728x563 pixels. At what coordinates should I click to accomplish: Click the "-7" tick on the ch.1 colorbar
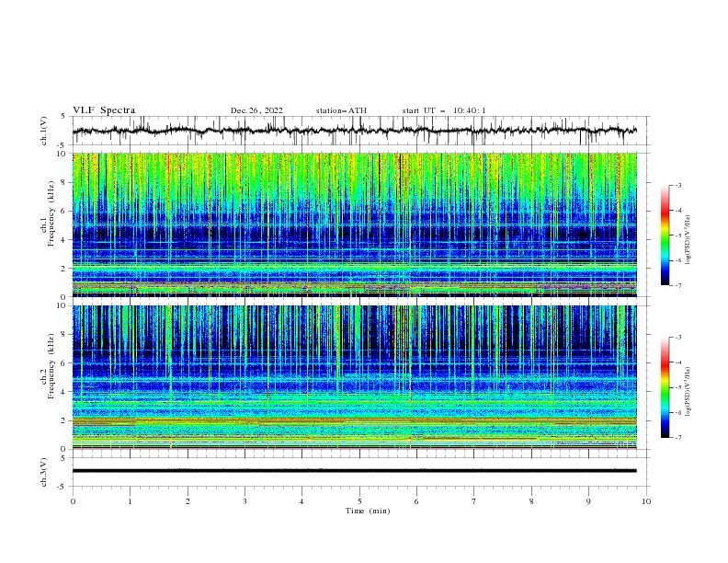pos(677,285)
